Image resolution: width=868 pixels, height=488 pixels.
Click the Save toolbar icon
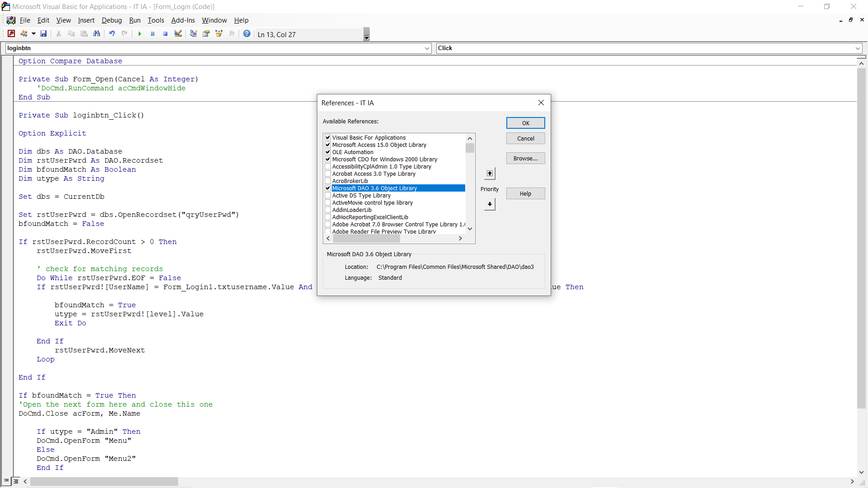point(43,34)
